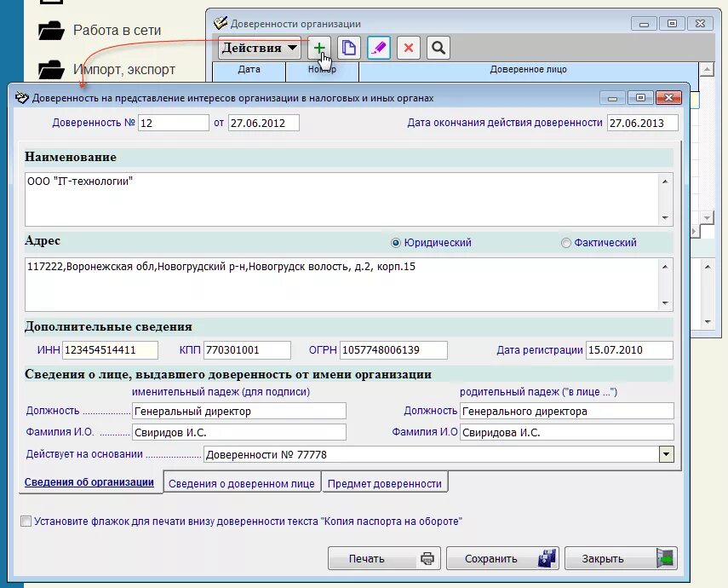The height and width of the screenshot is (588, 728).
Task: Open the Действия dropdown menu
Action: coord(260,48)
